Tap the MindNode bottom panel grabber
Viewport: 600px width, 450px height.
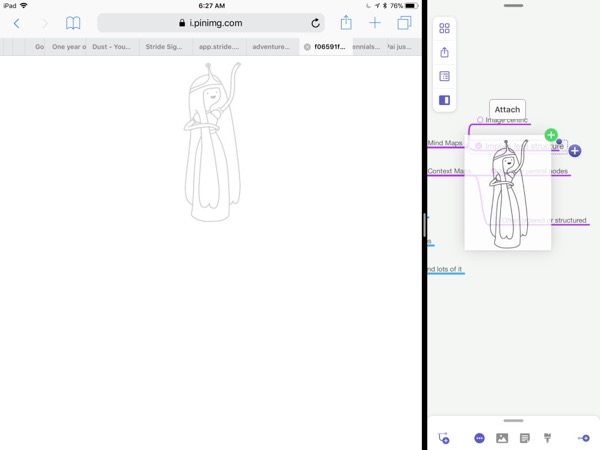[513, 421]
